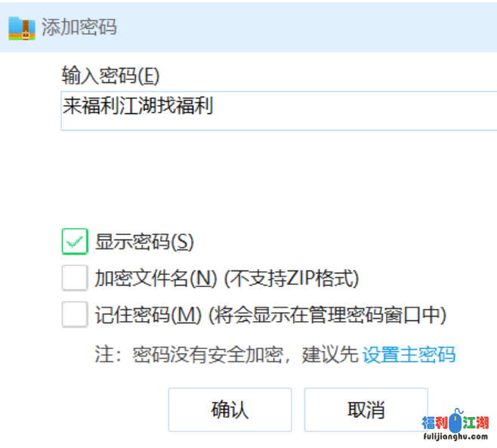497x448 pixels.
Task: Click the 显示密码(S) label text
Action: click(x=144, y=242)
